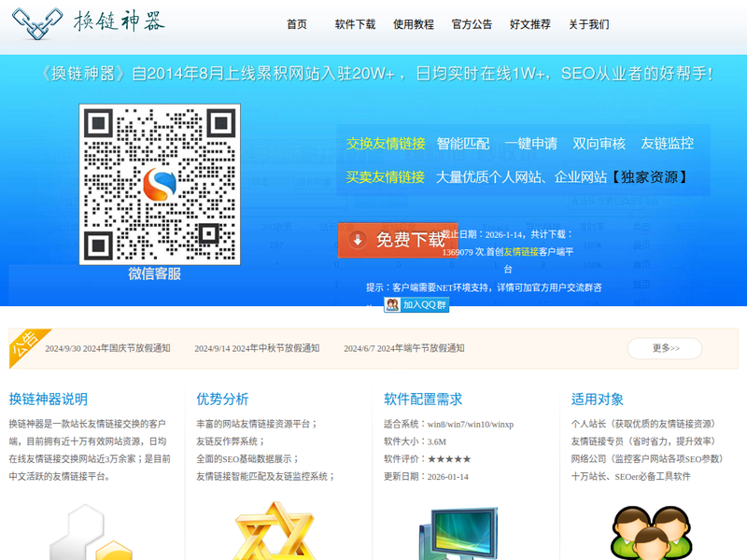Click the green users group icon
Viewport: 747px width, 560px height.
pyautogui.click(x=655, y=534)
